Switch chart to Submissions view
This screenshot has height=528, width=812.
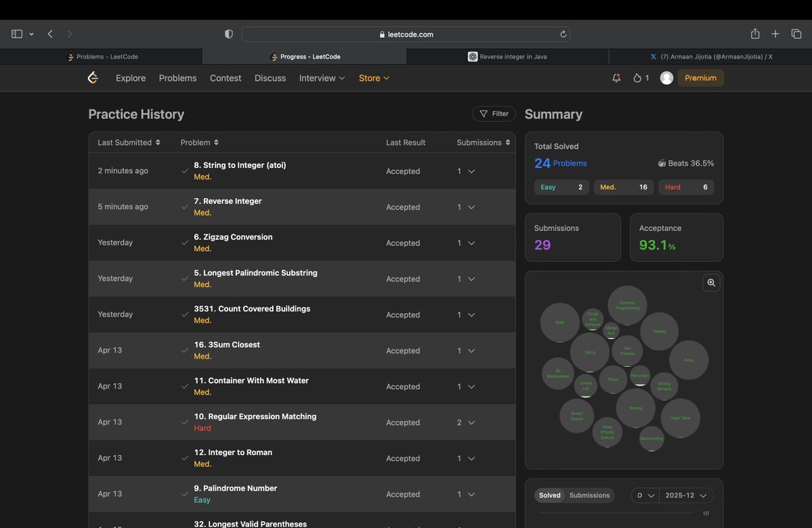point(589,496)
